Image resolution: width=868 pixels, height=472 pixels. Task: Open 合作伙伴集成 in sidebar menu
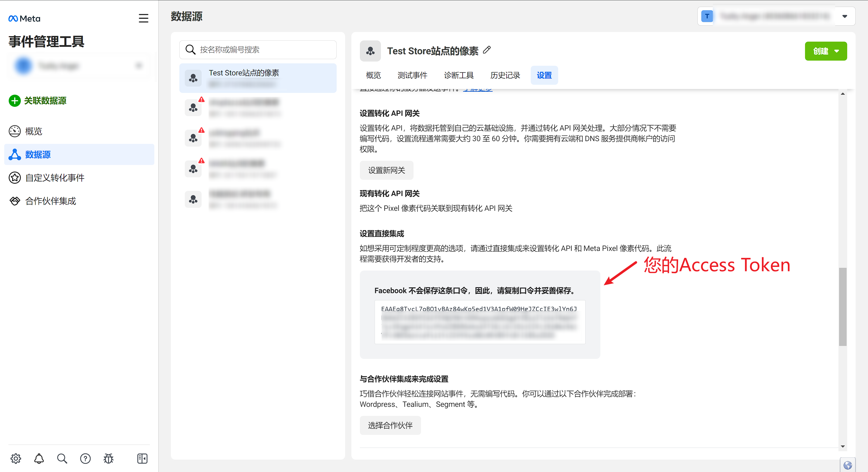click(79, 201)
